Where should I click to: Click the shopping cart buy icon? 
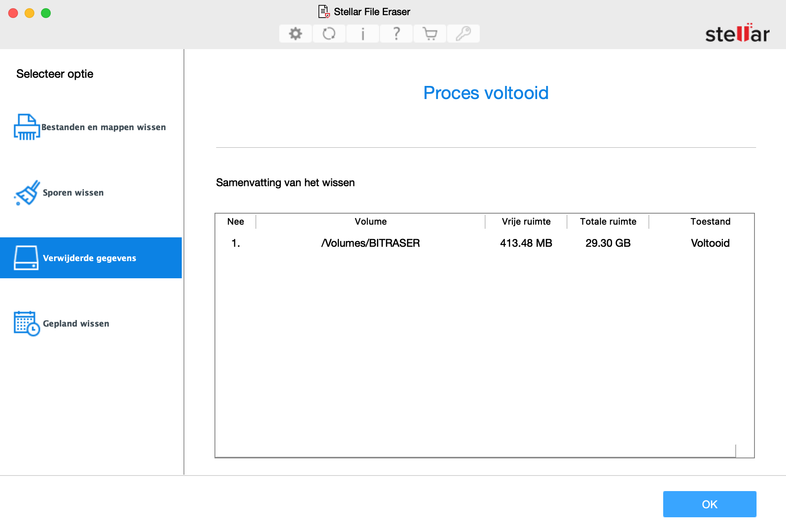pyautogui.click(x=430, y=34)
